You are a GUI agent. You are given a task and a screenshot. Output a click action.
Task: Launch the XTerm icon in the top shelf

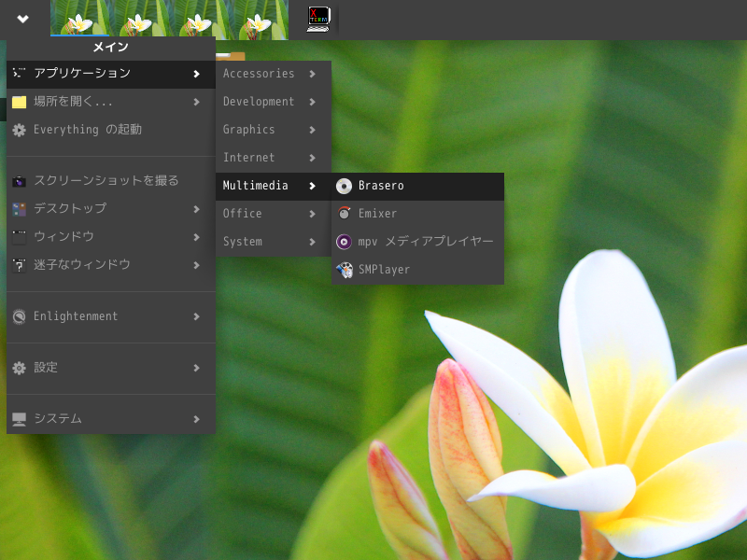[318, 19]
